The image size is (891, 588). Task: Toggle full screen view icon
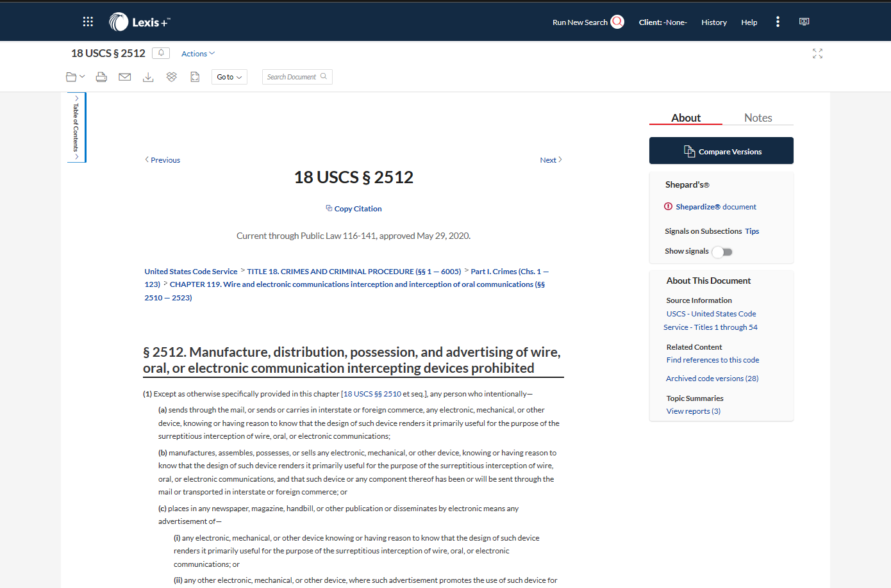point(817,54)
